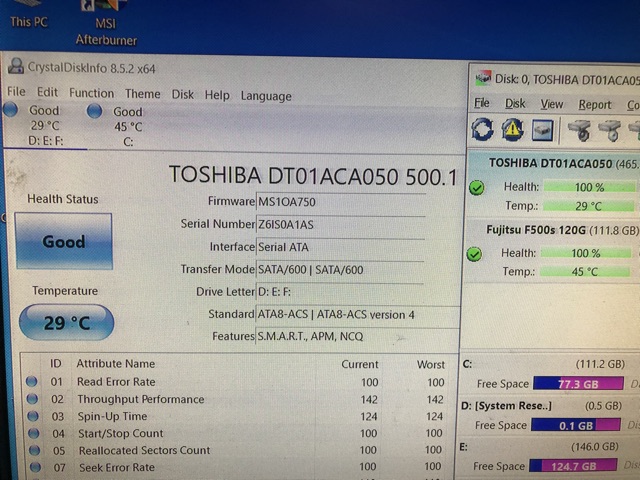Click the Transfer Mode field SATA/600 | SATA/600
Viewport: 640px width, 480px height.
click(340, 269)
